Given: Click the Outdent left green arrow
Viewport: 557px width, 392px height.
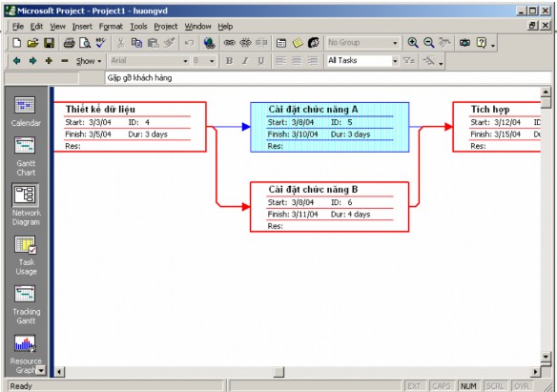Looking at the screenshot, I should (x=16, y=61).
